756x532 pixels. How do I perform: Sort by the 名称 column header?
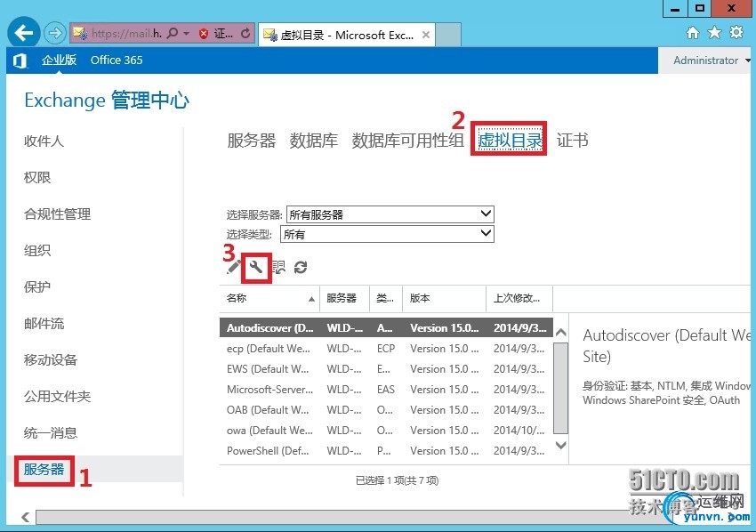(269, 298)
